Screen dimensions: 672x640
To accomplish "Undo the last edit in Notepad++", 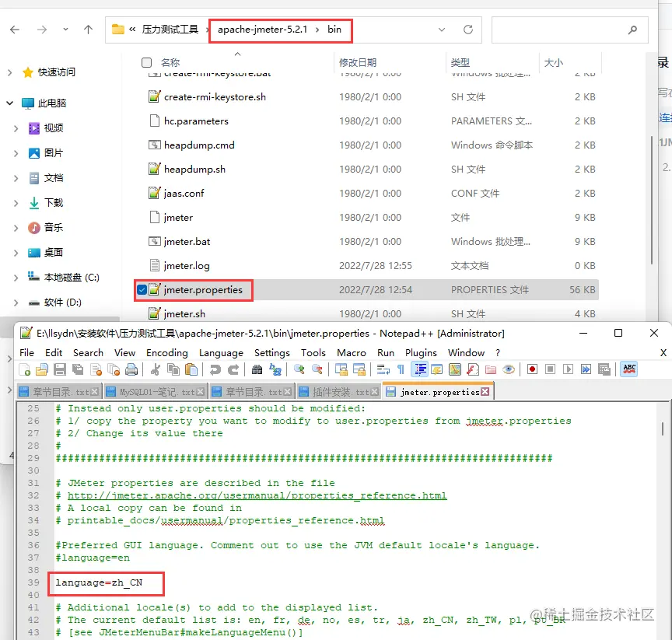I will [215, 369].
